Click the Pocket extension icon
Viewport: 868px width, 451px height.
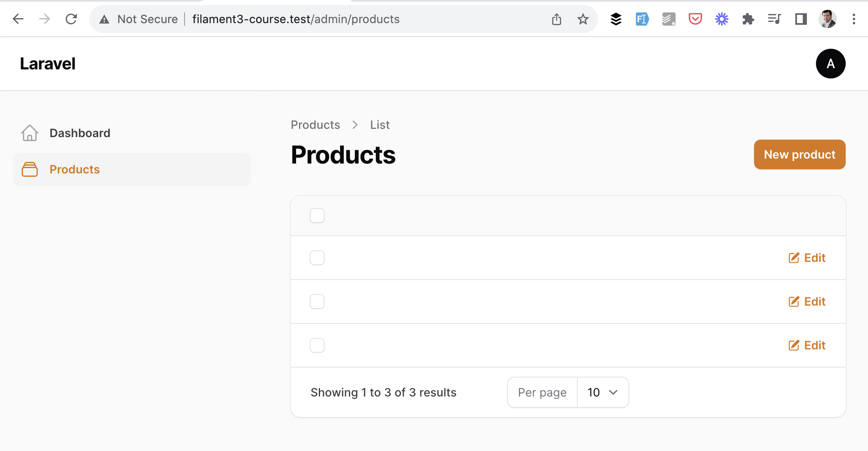coord(695,19)
